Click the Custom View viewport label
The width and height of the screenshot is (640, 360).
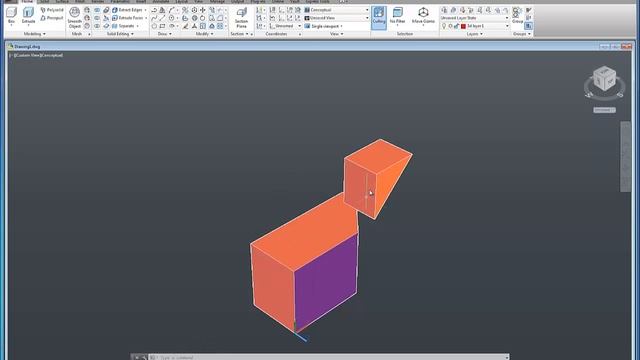(27, 55)
